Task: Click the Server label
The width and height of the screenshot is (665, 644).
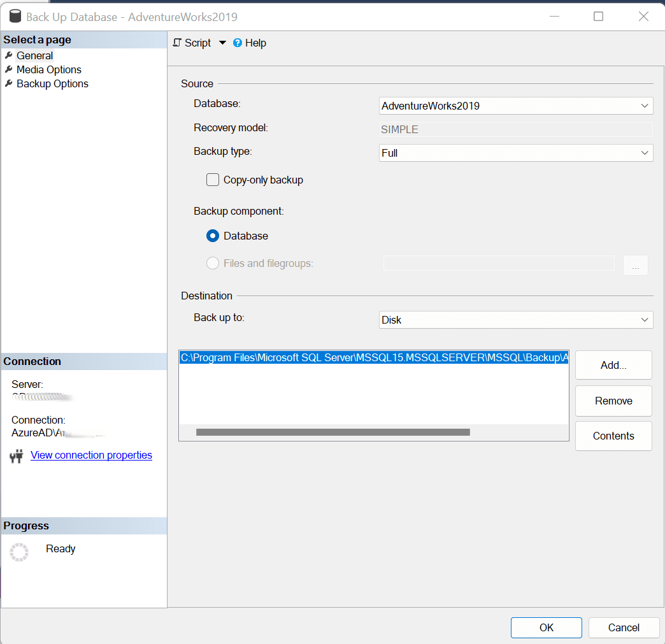Action: click(27, 384)
